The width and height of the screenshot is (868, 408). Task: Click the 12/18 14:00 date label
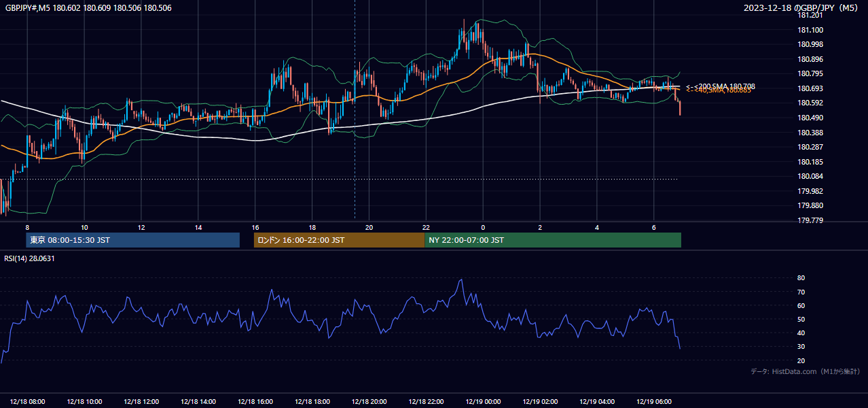pos(198,402)
